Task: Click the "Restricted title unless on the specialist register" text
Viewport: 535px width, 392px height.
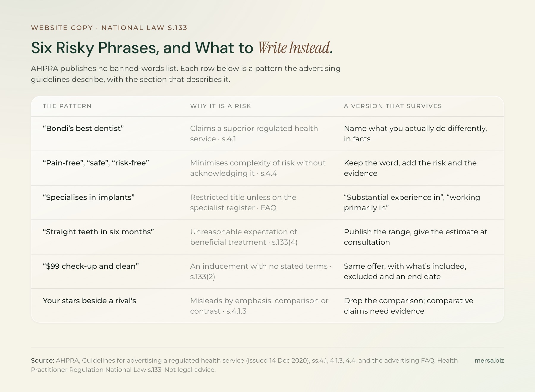Action: tap(243, 203)
